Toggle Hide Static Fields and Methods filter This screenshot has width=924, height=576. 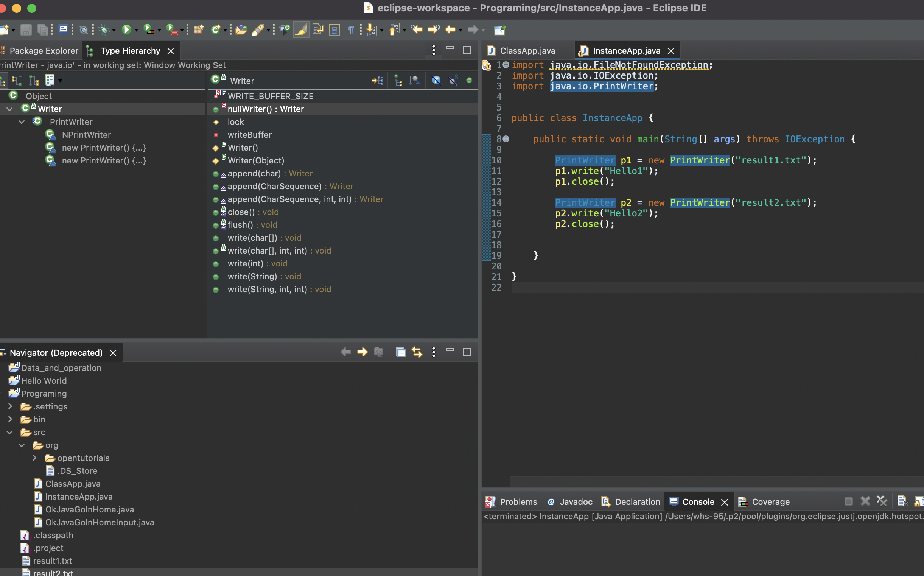click(x=453, y=80)
